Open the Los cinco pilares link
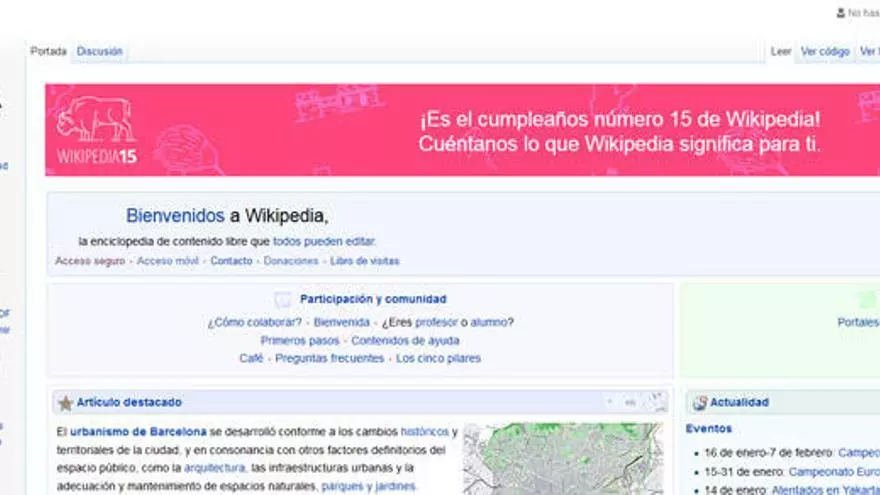880x495 pixels. (x=438, y=358)
